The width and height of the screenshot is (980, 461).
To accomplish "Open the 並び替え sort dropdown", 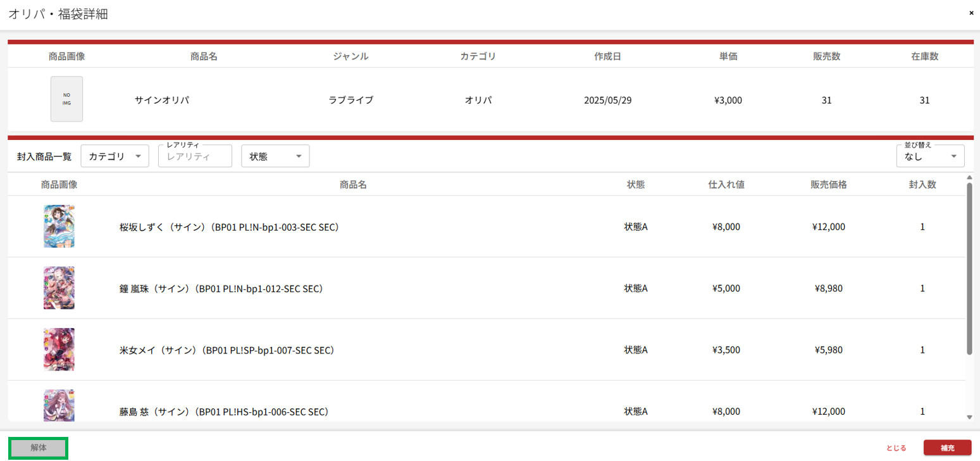I will coord(930,156).
